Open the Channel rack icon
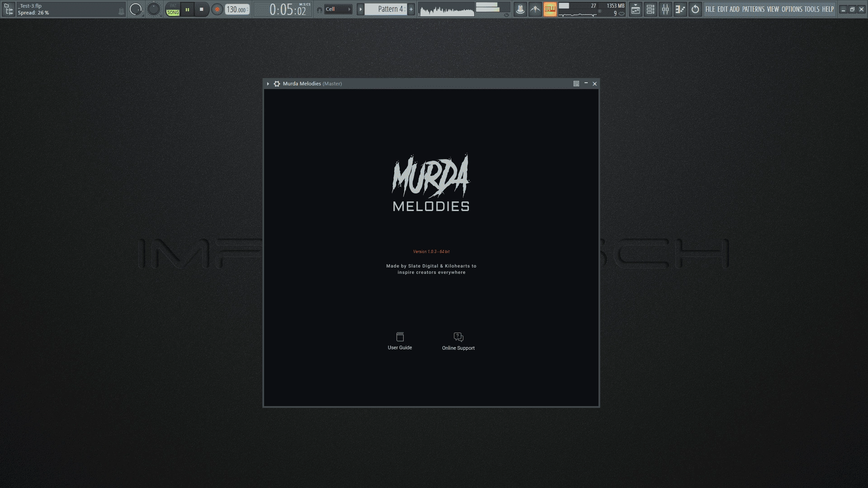 [650, 9]
